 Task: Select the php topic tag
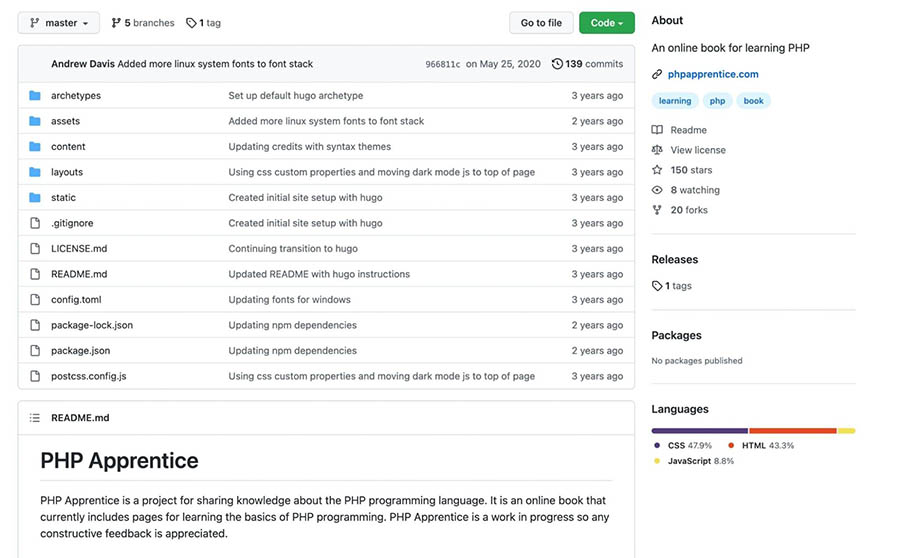click(718, 101)
